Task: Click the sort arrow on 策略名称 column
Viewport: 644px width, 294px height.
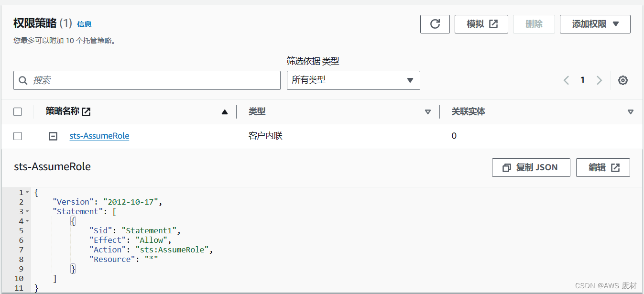Action: [x=224, y=111]
